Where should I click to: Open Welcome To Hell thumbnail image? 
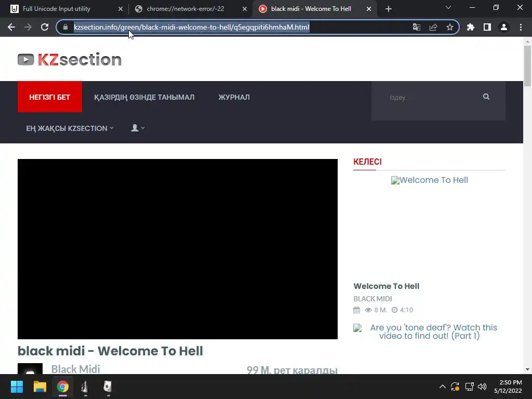coord(429,180)
